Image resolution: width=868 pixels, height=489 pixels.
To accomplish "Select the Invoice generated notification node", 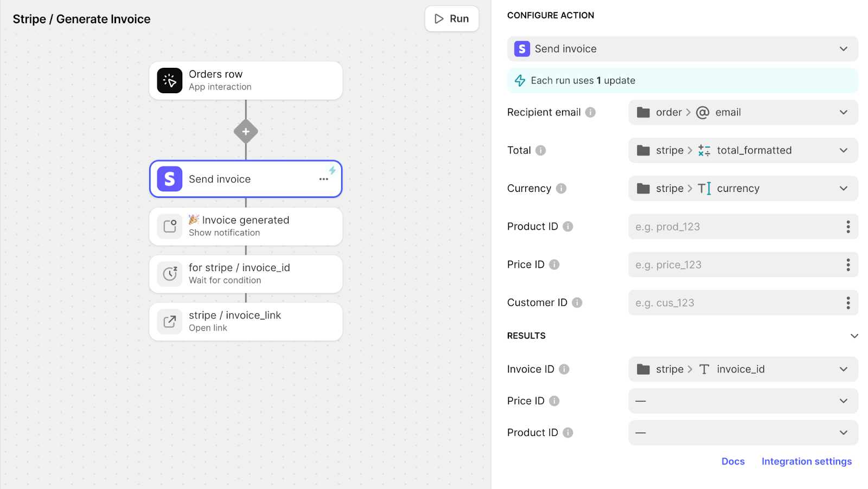I will point(246,226).
